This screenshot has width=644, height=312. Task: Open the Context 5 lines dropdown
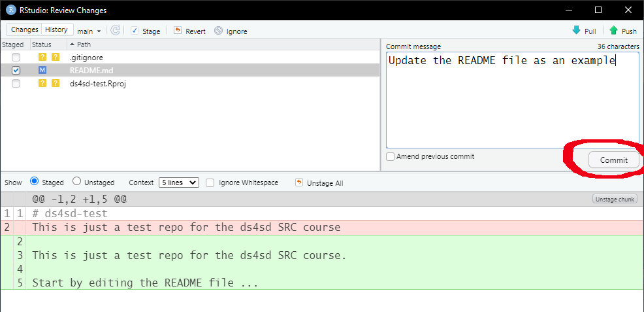[179, 182]
